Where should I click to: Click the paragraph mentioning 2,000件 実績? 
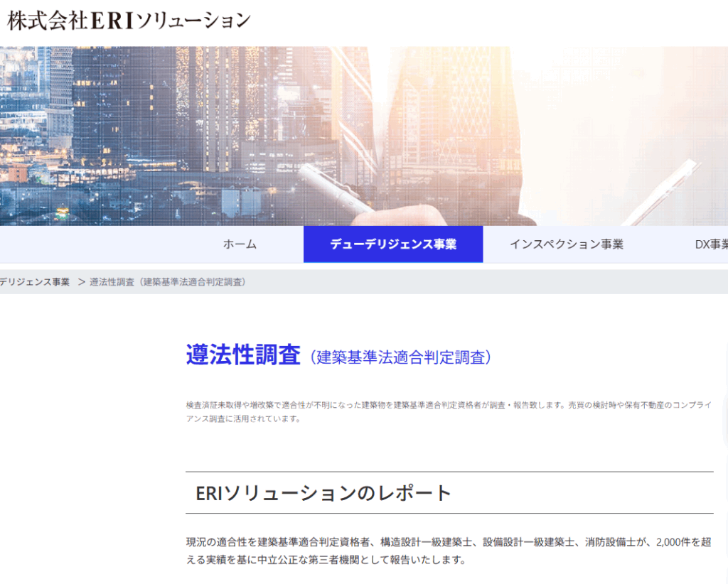click(x=448, y=551)
